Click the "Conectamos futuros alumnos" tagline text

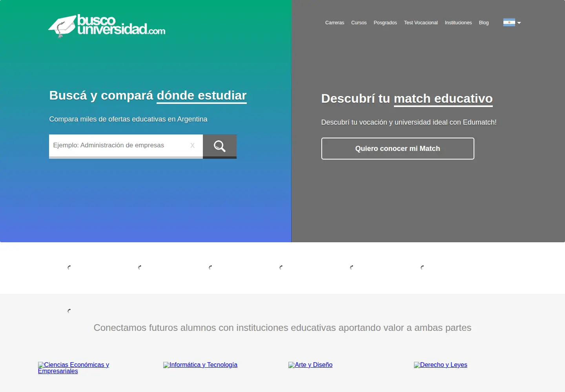(x=282, y=328)
